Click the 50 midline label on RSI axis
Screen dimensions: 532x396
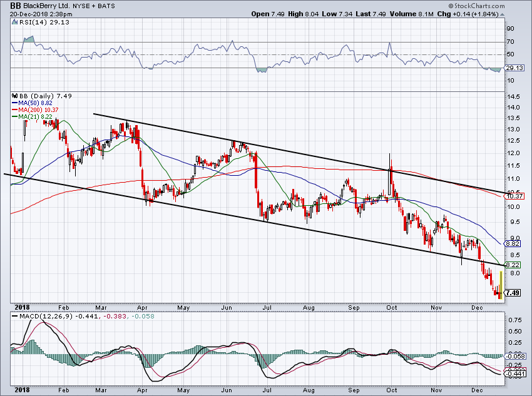tap(510, 54)
